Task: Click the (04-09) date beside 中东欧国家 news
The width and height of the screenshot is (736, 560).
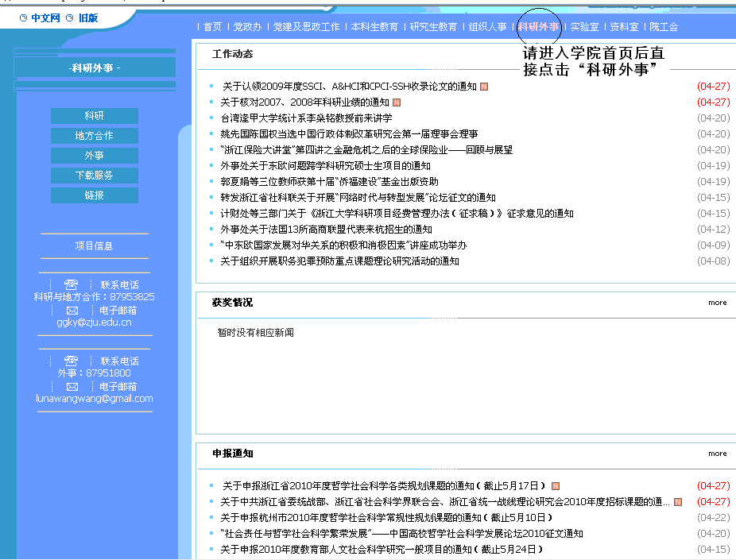Action: pos(714,245)
